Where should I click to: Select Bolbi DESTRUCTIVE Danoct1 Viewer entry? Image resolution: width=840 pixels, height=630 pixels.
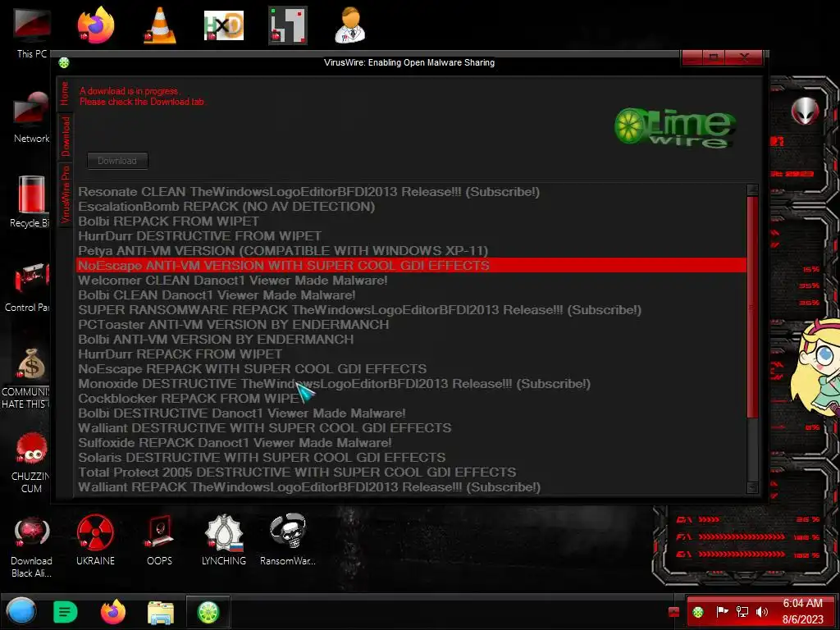click(x=412, y=413)
